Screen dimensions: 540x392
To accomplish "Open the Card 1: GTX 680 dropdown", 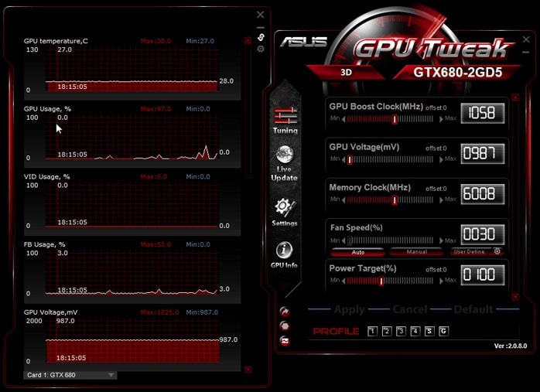I will pyautogui.click(x=70, y=375).
